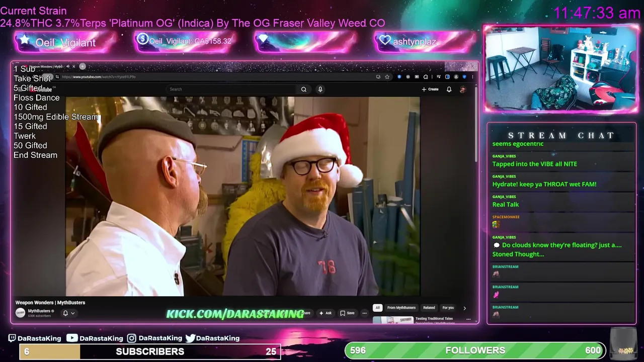Screen dimensions: 644x362
Task: Click the SPACEMONKEE username in chat
Action: 506,217
